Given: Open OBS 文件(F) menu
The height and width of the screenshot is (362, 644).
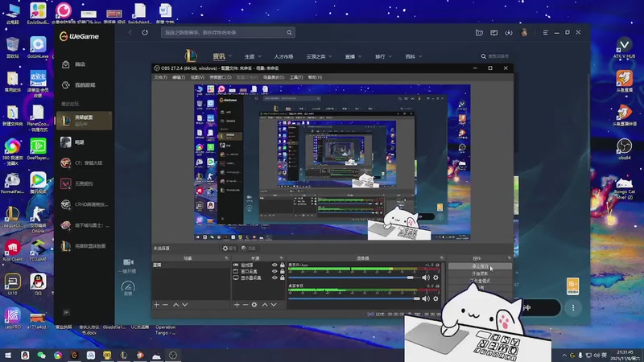Looking at the screenshot, I should 160,77.
